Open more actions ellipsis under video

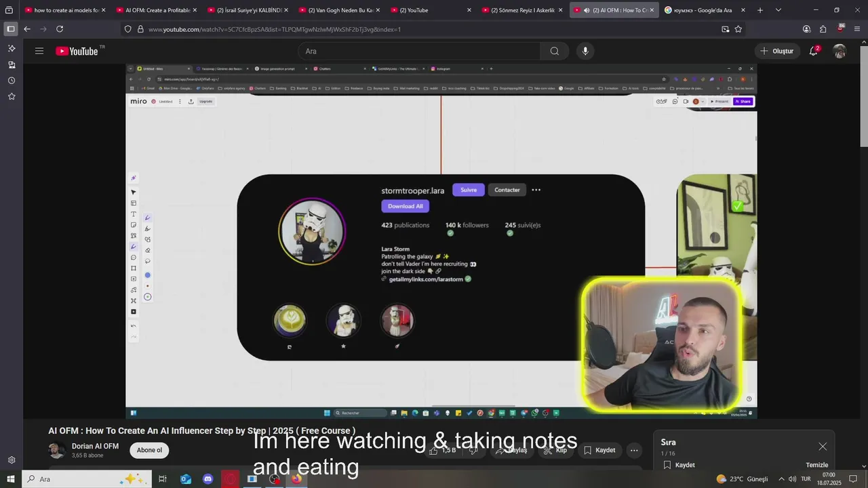coord(634,450)
